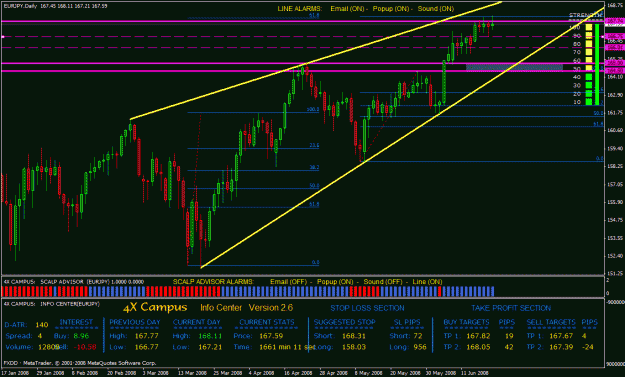Screen dimensions: 625x377
Task: Click 'Email (ON)' in the Line Alarms row
Action: (347, 9)
